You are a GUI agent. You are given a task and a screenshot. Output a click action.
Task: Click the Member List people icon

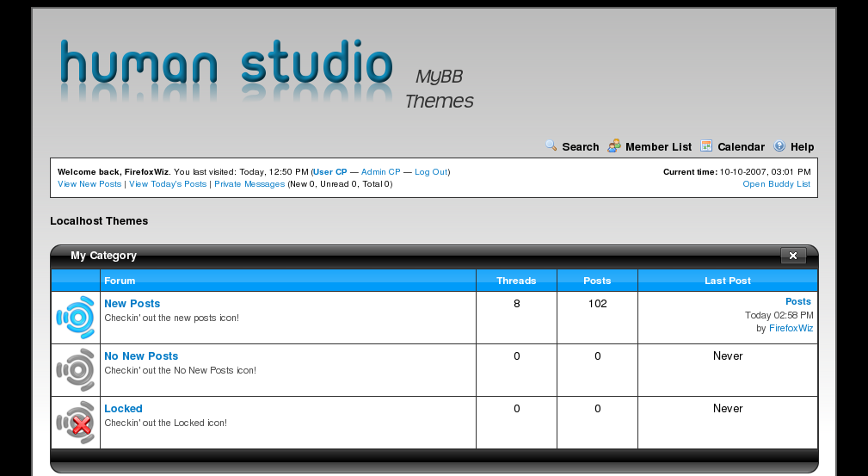614,146
